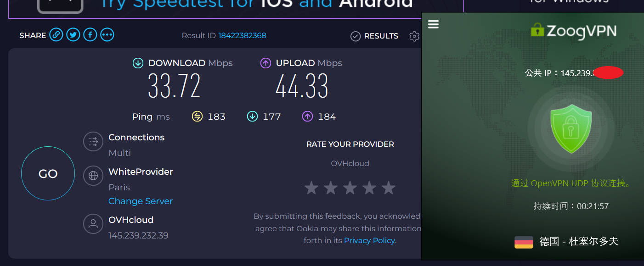Viewport: 644px width, 266px height.
Task: Open the RESULTS tab
Action: click(374, 36)
